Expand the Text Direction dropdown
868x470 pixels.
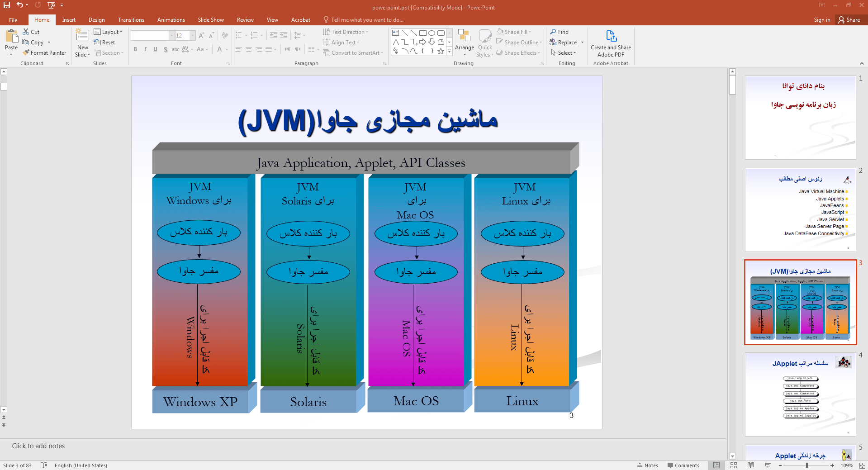pos(346,32)
